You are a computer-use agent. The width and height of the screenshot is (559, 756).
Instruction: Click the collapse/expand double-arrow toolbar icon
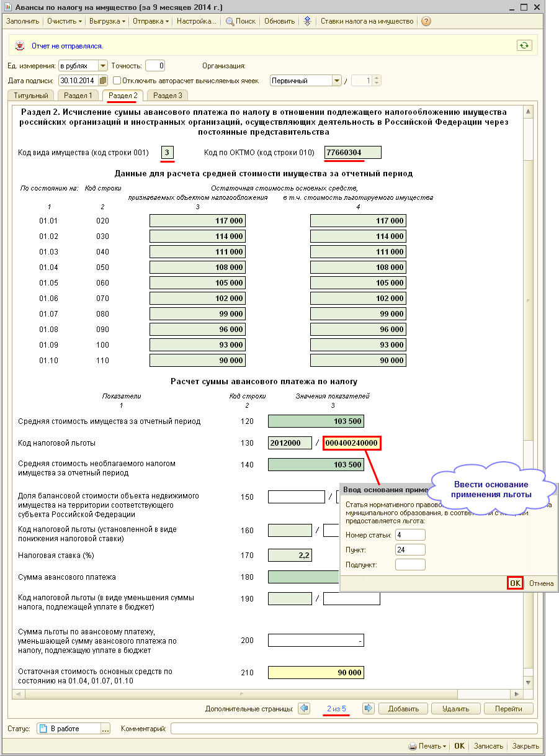[307, 21]
